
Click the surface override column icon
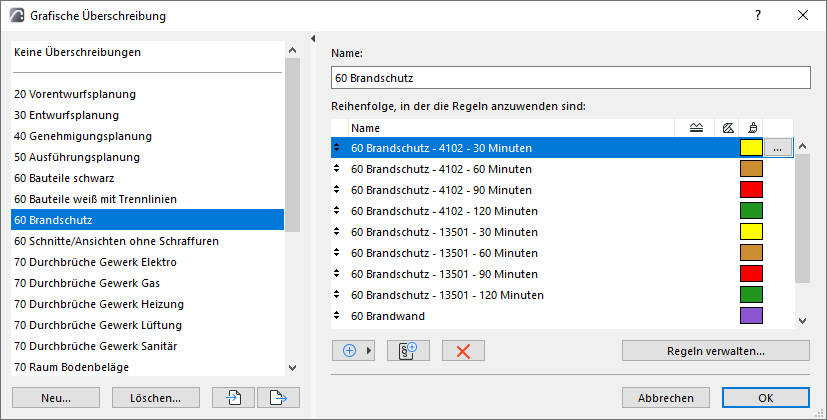(751, 128)
